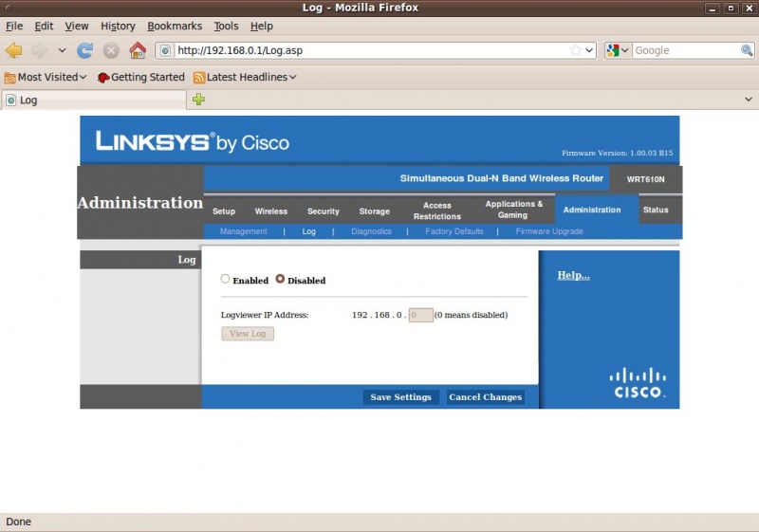Open the address bar URL history dropdown
This screenshot has width=759, height=532.
[589, 50]
